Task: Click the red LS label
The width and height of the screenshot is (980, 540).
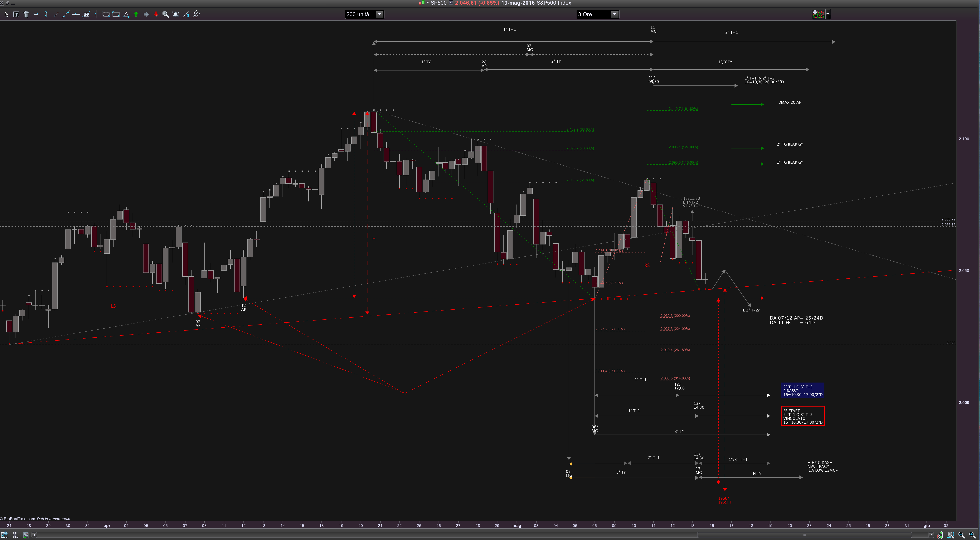Action: pos(113,306)
